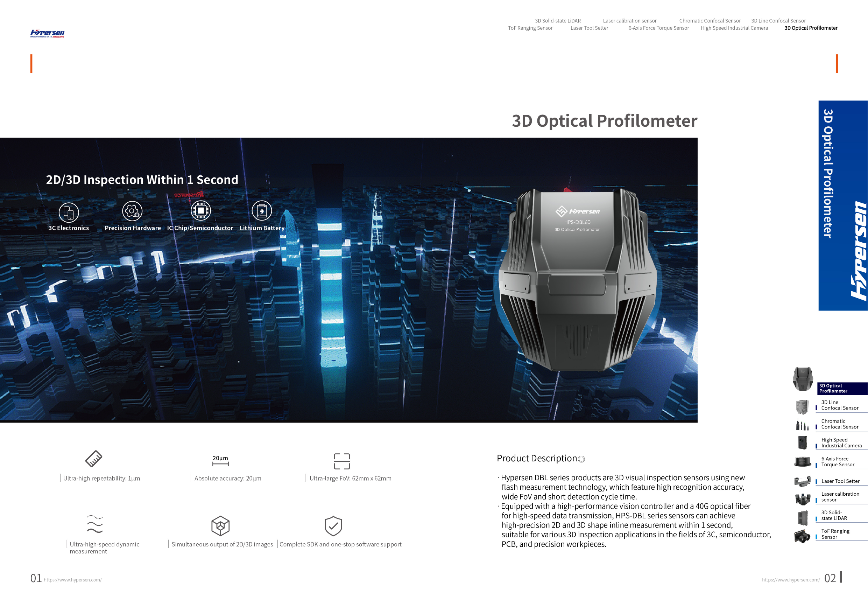Viewport: 868px width, 614px height.
Task: Click the ruler icon for ultra-high repeatability
Action: (x=94, y=459)
